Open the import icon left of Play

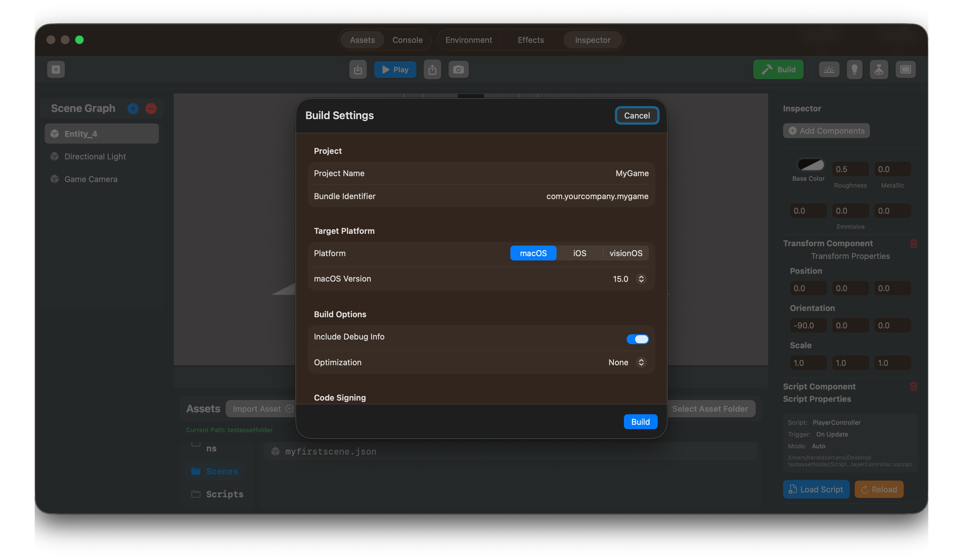tap(357, 69)
